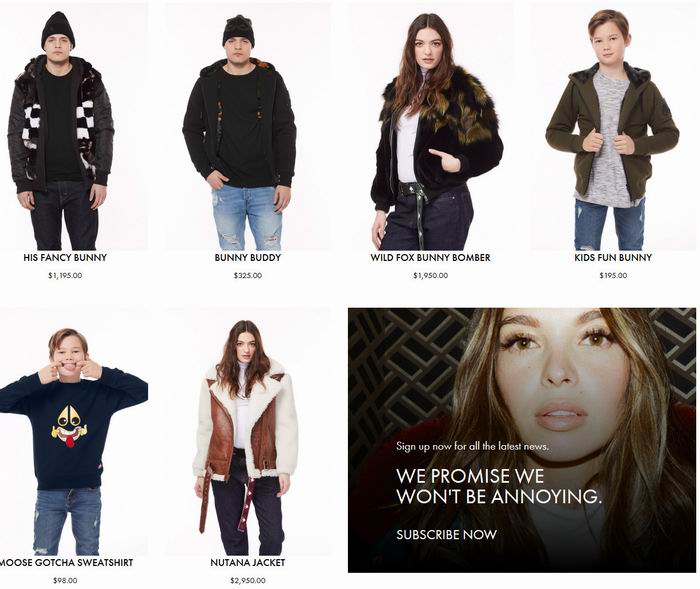
Task: Click SUBSCRIBE NOW in the newsletter banner
Action: coord(446,535)
